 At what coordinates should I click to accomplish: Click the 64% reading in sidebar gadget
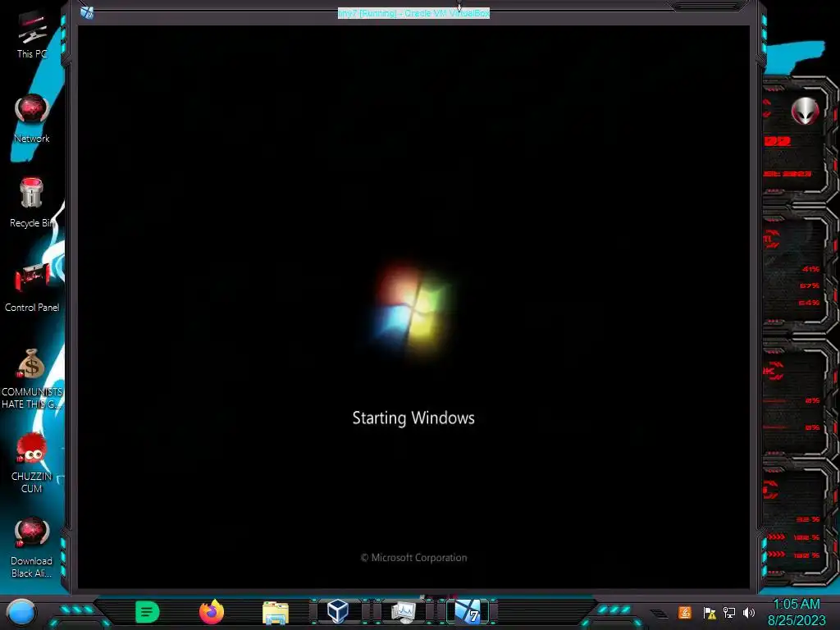[x=809, y=303]
